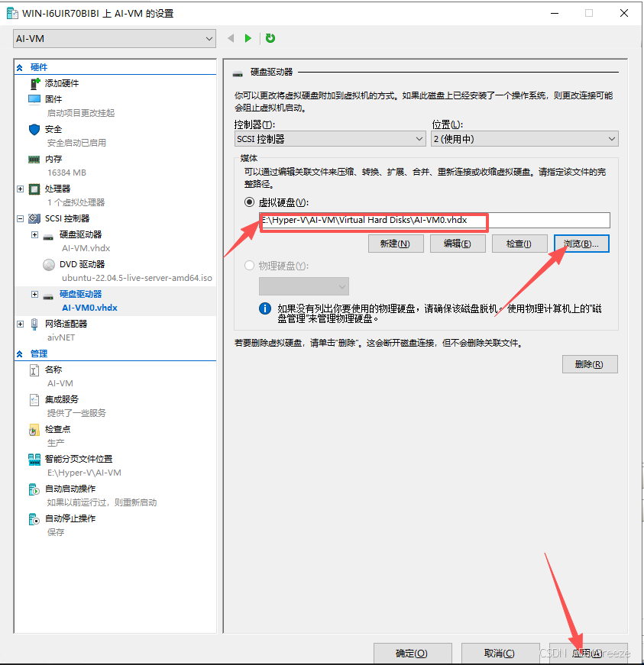Expand the 处理器 tree node
The width and height of the screenshot is (644, 665).
pos(20,189)
